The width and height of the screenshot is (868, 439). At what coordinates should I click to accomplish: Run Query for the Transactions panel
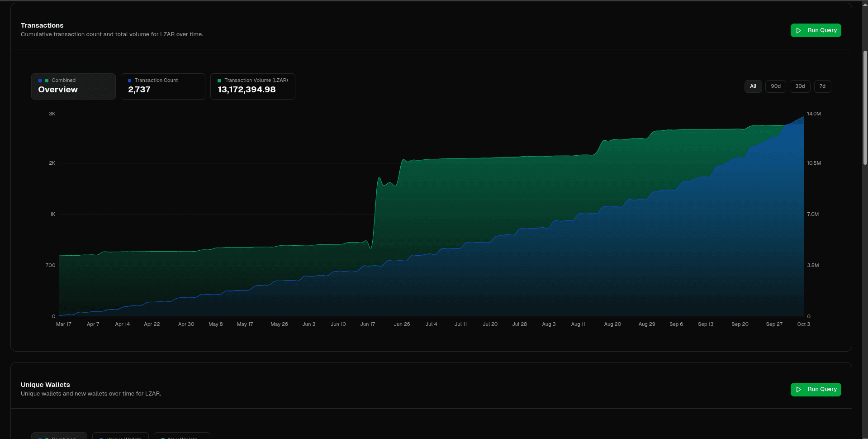click(x=816, y=30)
